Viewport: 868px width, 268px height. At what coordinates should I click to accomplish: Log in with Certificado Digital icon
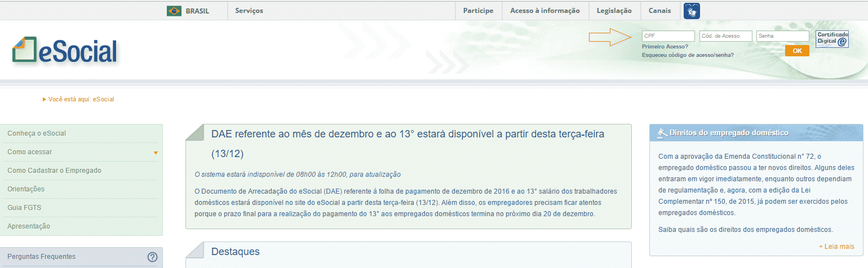(x=832, y=38)
